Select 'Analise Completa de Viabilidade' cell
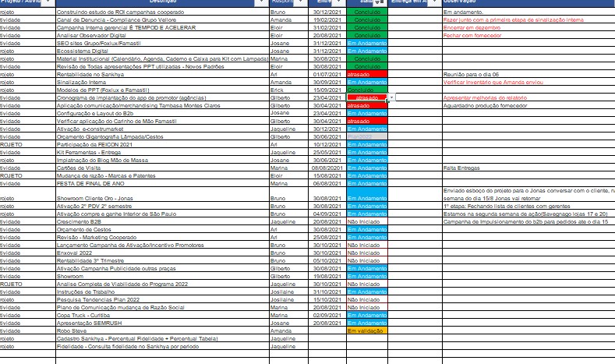The height and width of the screenshot is (364, 615). [162, 284]
